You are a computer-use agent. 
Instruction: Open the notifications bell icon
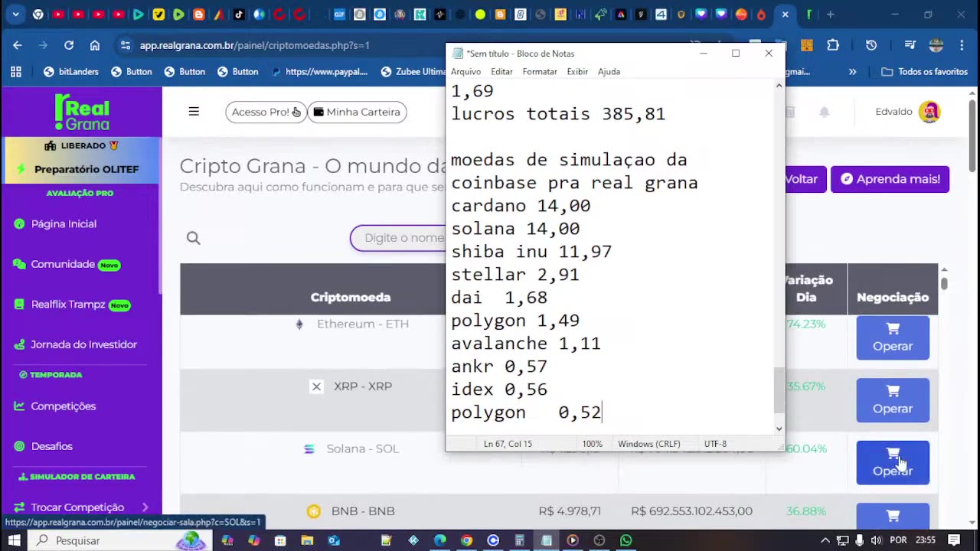coord(825,112)
